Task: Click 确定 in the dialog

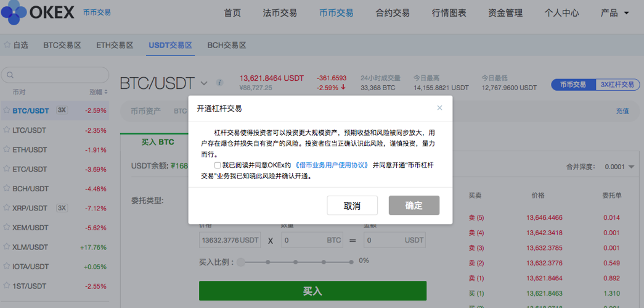Action: tap(414, 205)
